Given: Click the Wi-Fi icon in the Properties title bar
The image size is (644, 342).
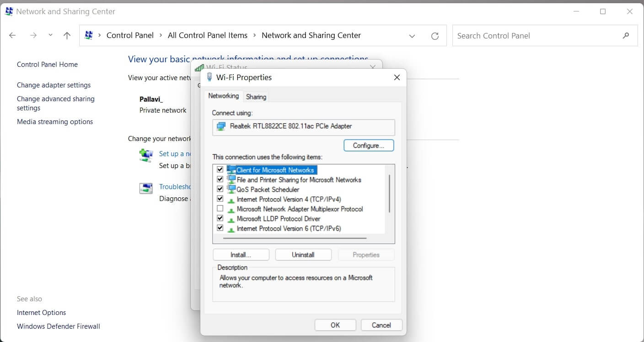Looking at the screenshot, I should point(209,77).
